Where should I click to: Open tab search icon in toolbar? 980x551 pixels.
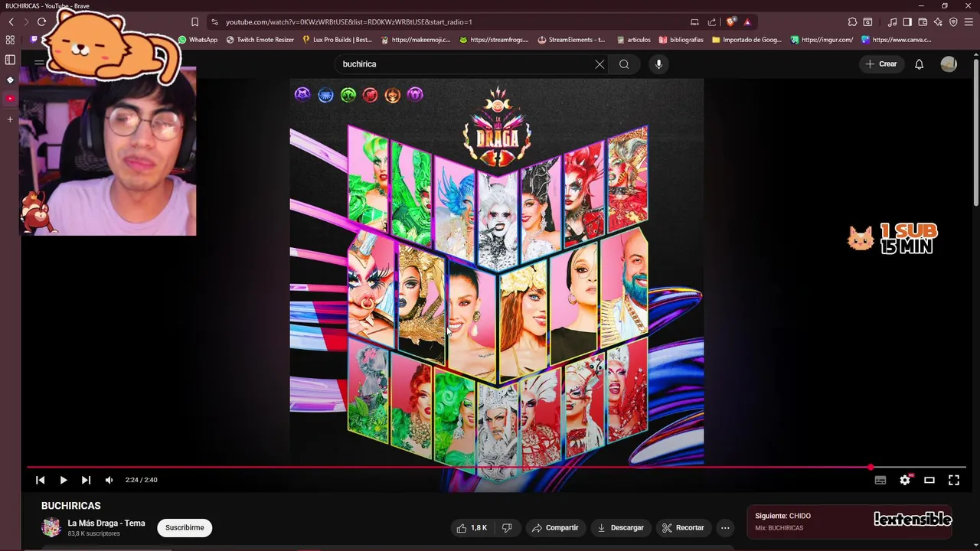[867, 22]
